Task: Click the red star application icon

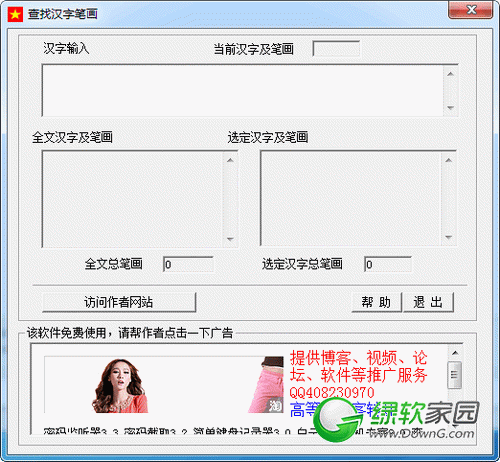Action: 15,14
